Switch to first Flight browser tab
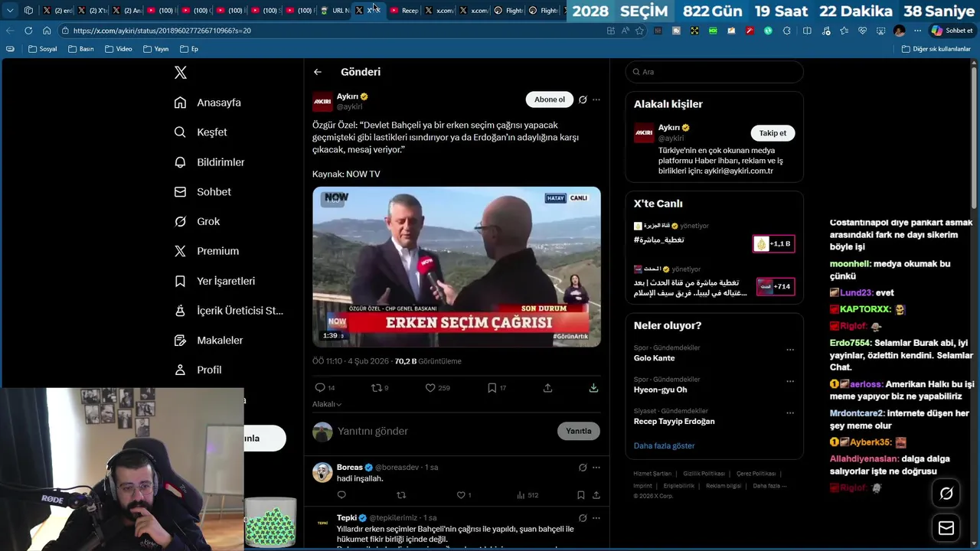 pyautogui.click(x=508, y=11)
